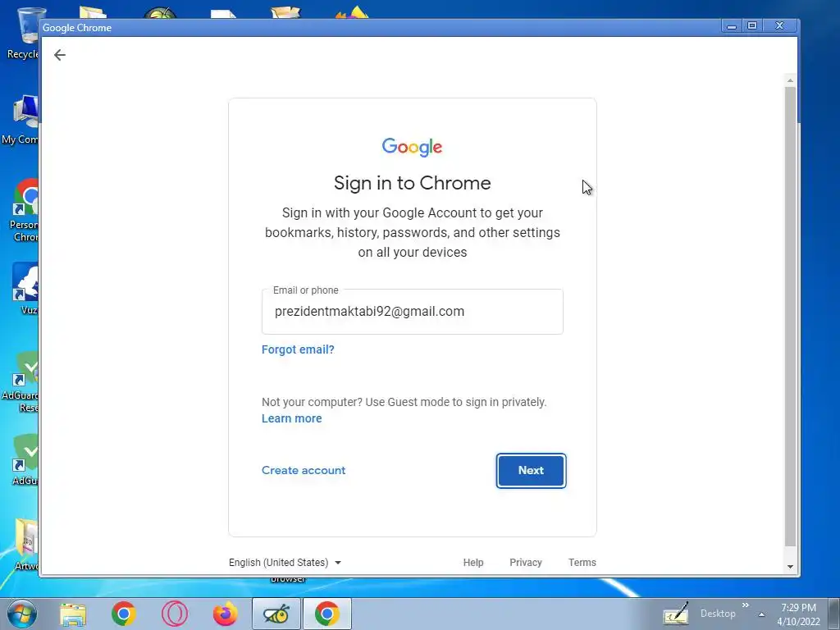Image resolution: width=840 pixels, height=630 pixels.
Task: Open Windows Explorer from the taskbar
Action: [73, 614]
